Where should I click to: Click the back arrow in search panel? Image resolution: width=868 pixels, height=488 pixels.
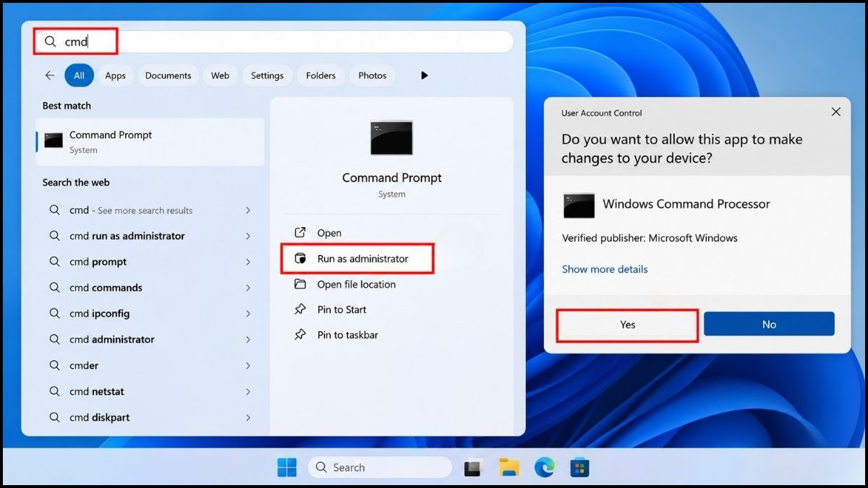tap(49, 75)
